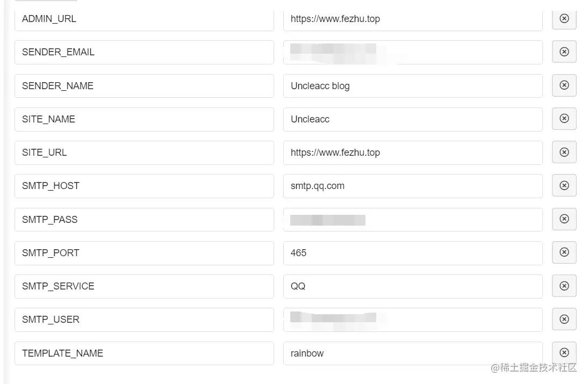Viewport: 588px width, 384px height.
Task: Focus the ADMIN_URL value field
Action: point(412,19)
